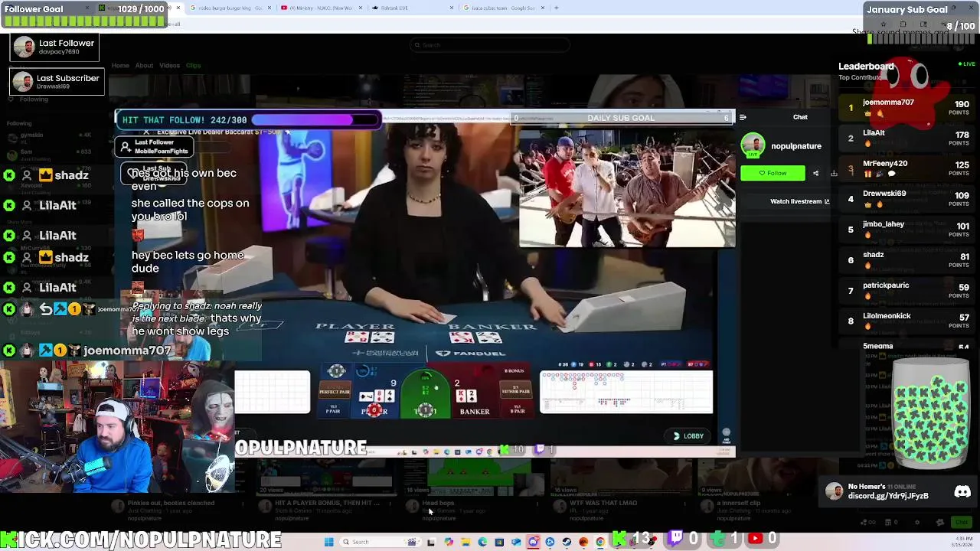Click the Kick search field at top
This screenshot has height=551, width=980.
point(490,45)
